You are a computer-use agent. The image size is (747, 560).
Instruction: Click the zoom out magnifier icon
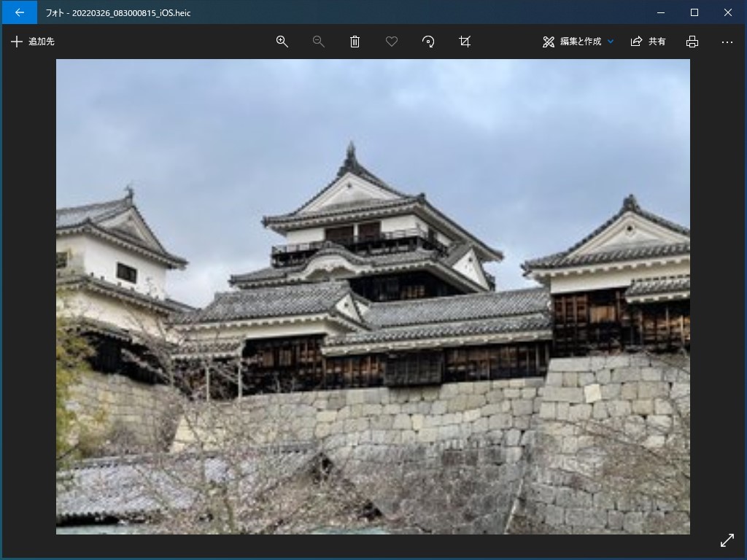(319, 42)
